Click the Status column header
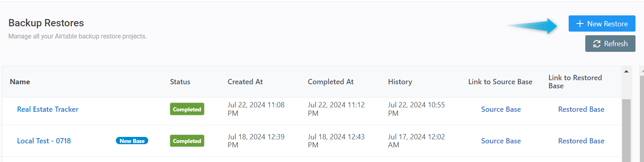The image size is (644, 162). (180, 82)
